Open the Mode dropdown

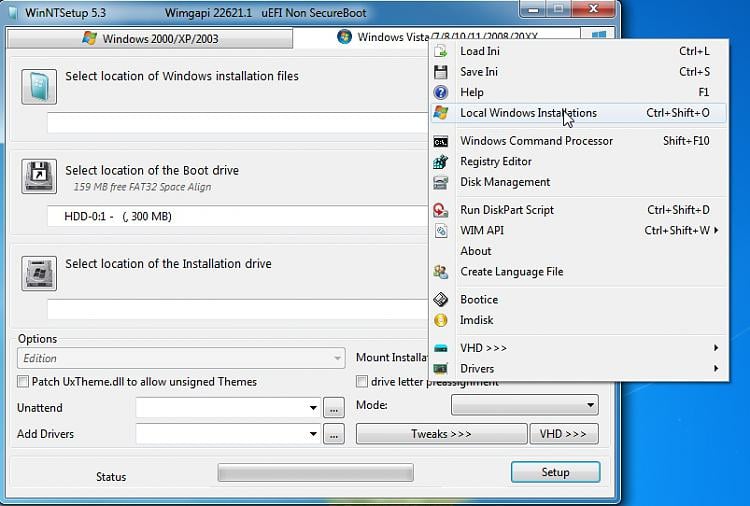pos(525,405)
